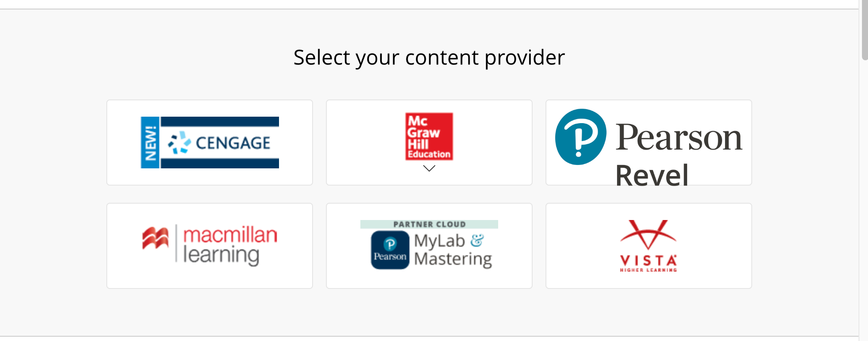The image size is (868, 341).
Task: Click the Cengage starburst logo icon
Action: [x=179, y=143]
